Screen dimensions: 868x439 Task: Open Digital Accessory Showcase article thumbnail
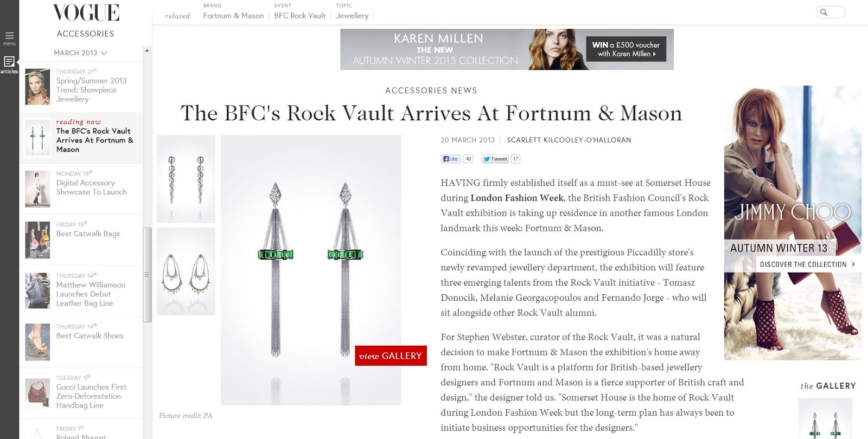[37, 189]
